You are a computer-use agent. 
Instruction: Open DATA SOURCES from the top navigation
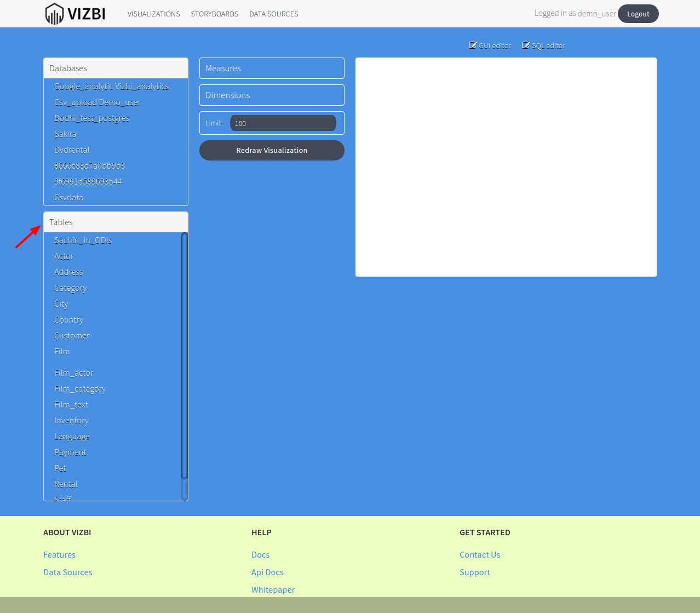273,14
